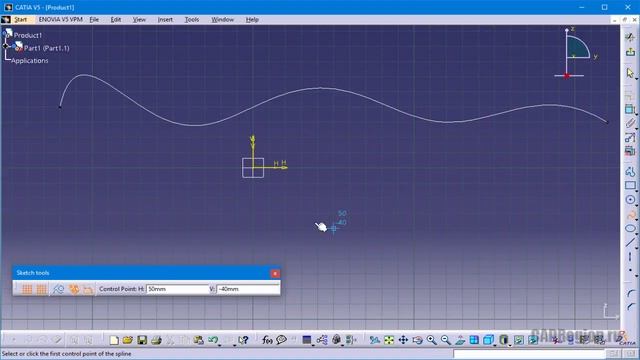Image resolution: width=640 pixels, height=360 pixels.
Task: Click the Ellipse tool icon
Action: [x=630, y=228]
